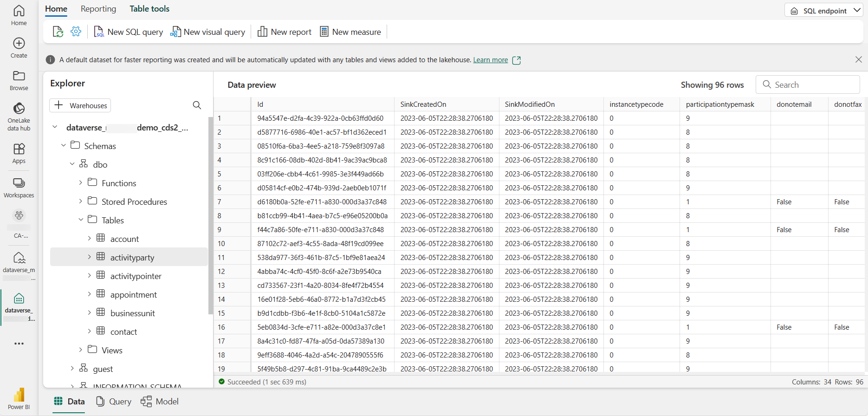Click the Learn more link

(490, 60)
